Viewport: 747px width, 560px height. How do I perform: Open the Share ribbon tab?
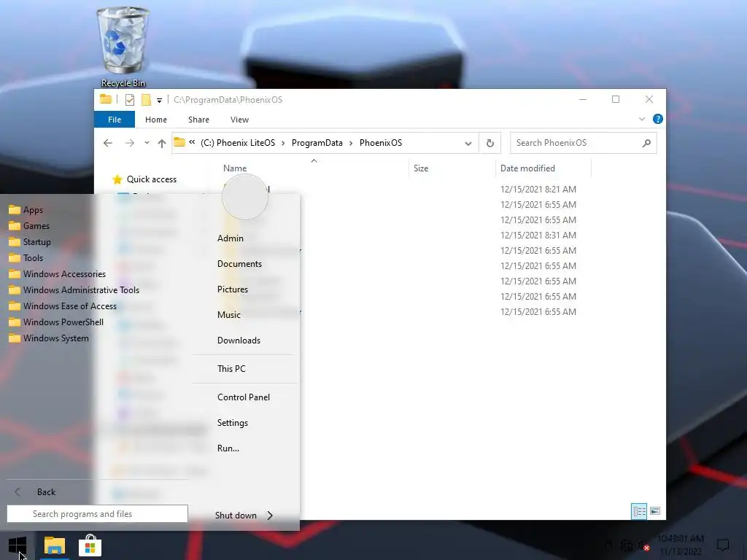pos(198,120)
